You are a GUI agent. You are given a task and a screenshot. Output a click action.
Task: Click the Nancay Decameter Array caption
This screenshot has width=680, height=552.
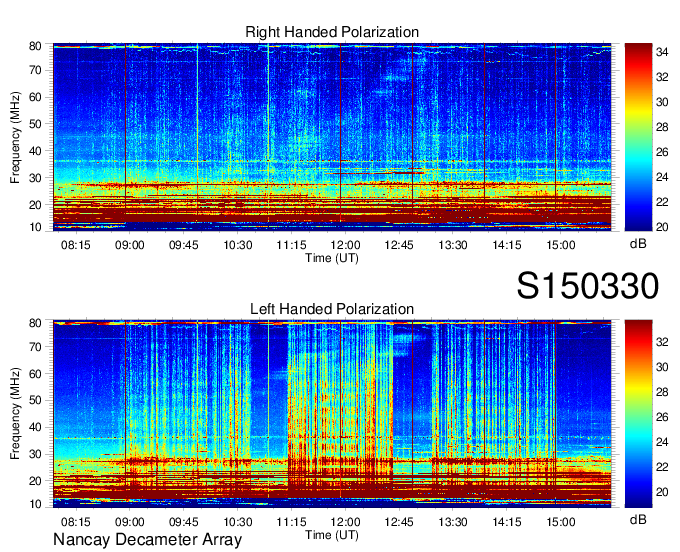pyautogui.click(x=147, y=540)
